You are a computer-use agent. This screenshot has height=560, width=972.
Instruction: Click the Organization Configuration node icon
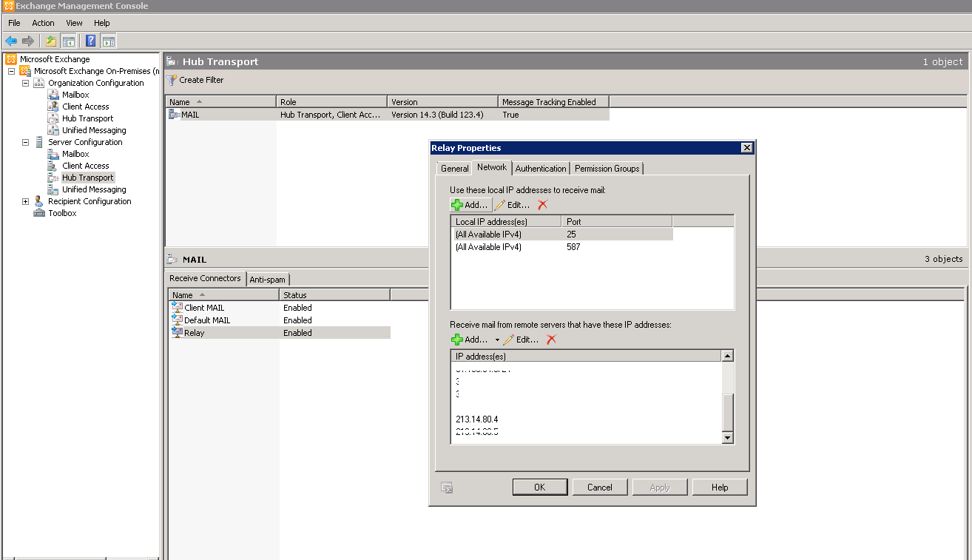[x=39, y=83]
